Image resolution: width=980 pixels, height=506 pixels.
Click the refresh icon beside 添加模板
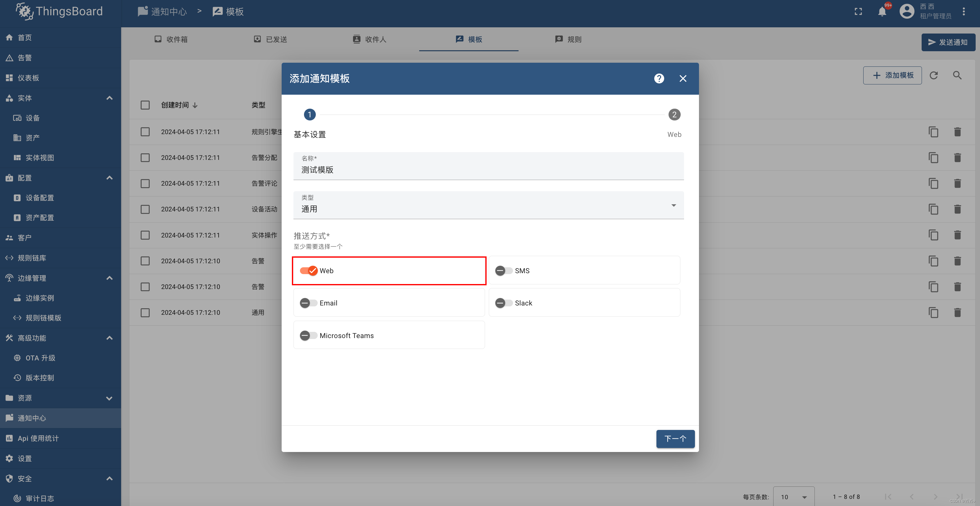934,75
